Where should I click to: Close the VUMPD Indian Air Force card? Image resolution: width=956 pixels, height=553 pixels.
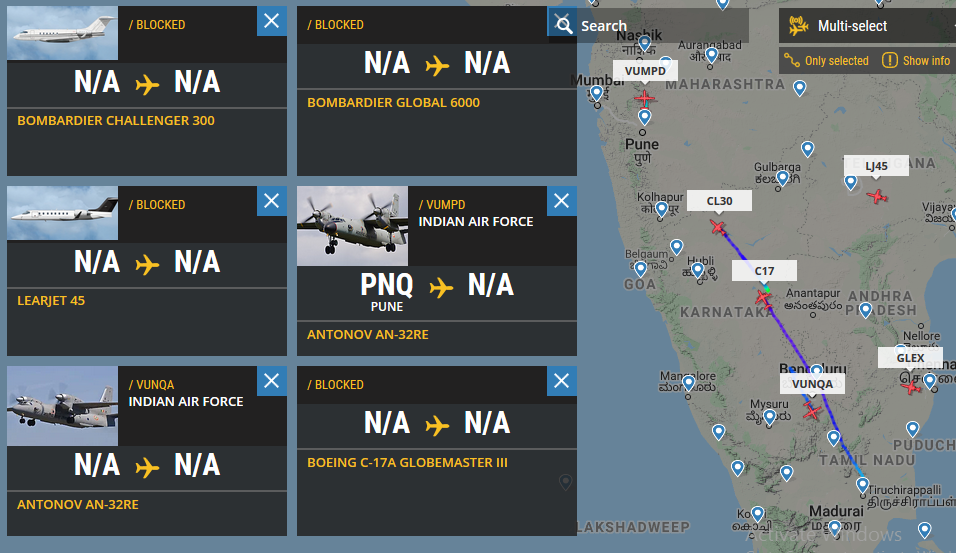[x=562, y=201]
